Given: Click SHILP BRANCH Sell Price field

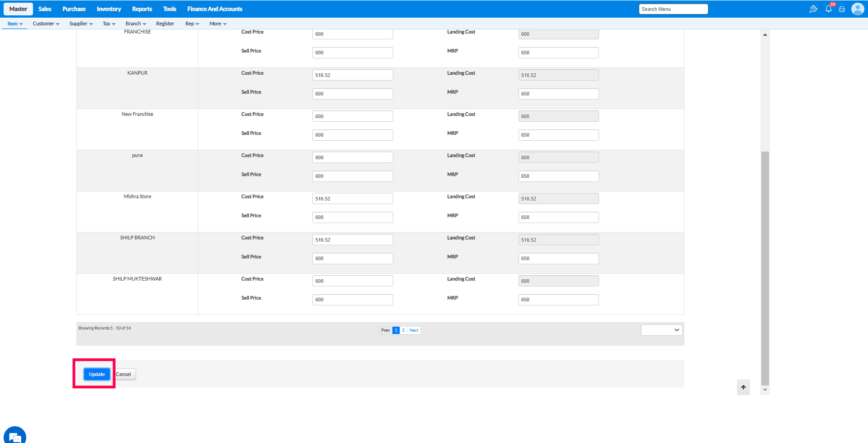Looking at the screenshot, I should [353, 258].
